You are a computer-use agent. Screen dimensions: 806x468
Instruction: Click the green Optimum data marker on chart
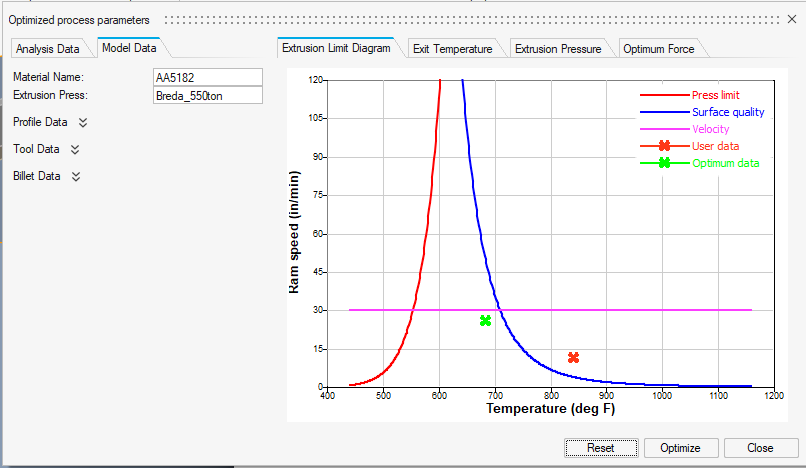pos(485,321)
